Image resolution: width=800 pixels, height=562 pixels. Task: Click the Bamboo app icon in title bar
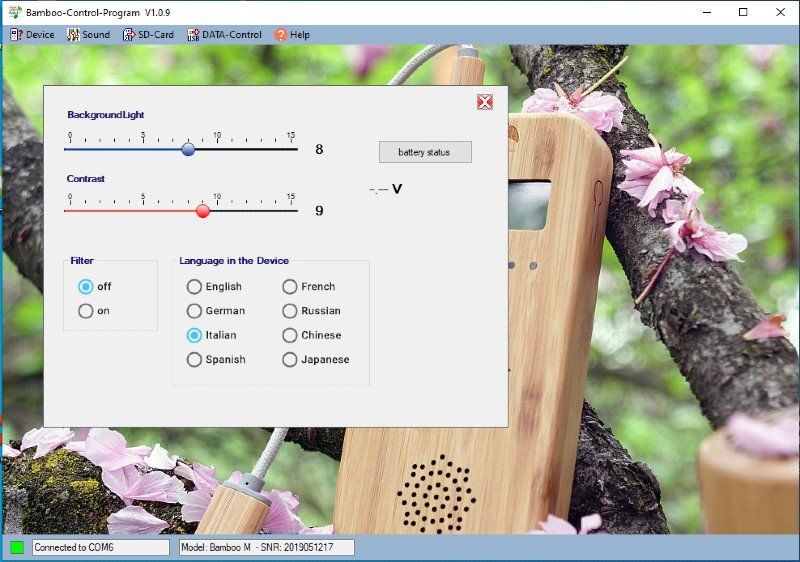click(x=13, y=12)
